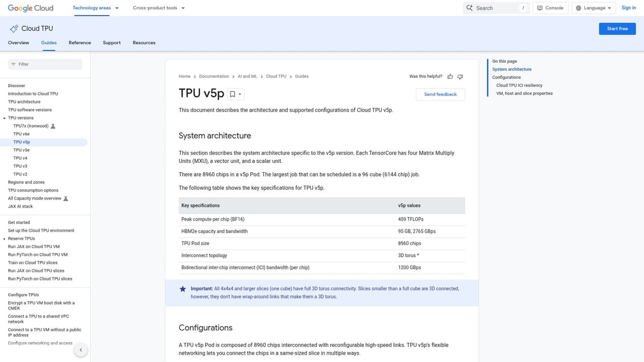Viewport: 644px width, 362px height.
Task: Click the Console chat icon
Action: pos(539,8)
